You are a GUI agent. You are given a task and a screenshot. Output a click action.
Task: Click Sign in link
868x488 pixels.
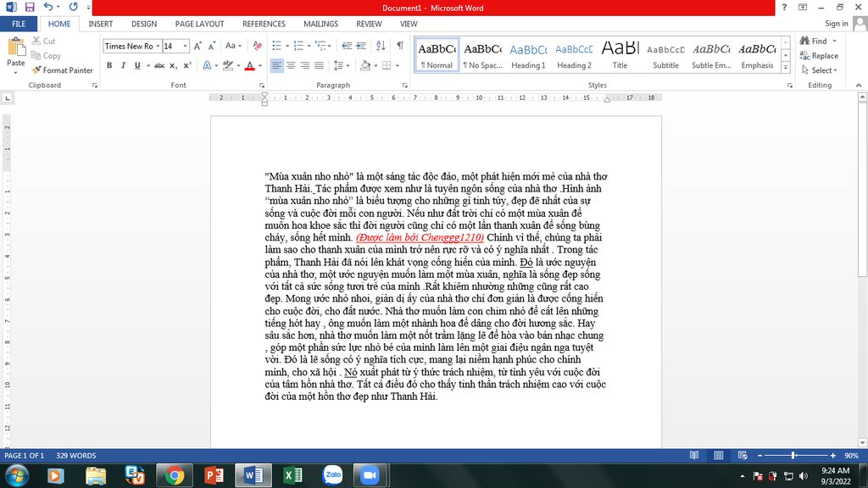click(836, 24)
